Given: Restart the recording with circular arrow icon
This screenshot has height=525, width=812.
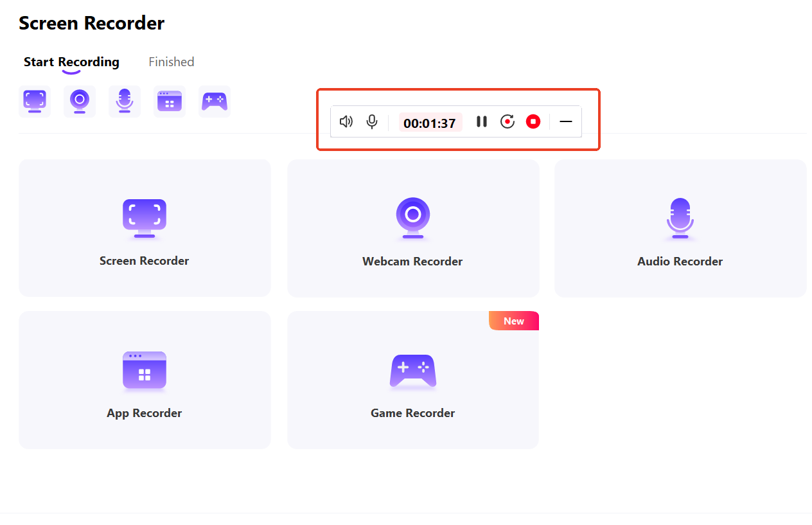Looking at the screenshot, I should pos(507,121).
